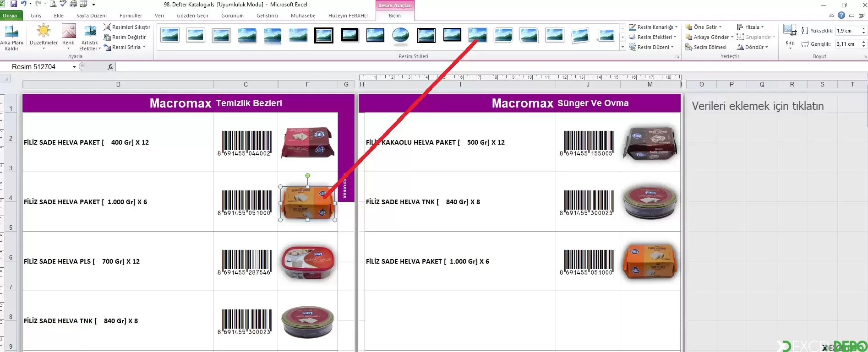The width and height of the screenshot is (868, 352).
Task: Expand the picture styles gallery more arrow
Action: (x=622, y=47)
